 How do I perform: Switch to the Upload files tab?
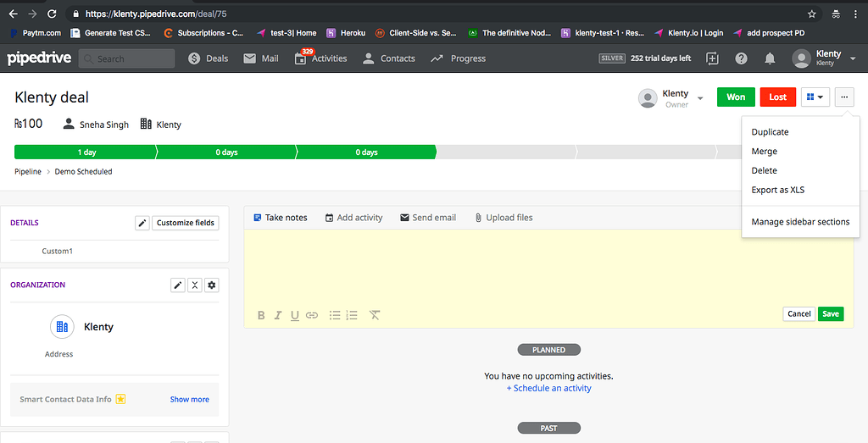pos(504,218)
